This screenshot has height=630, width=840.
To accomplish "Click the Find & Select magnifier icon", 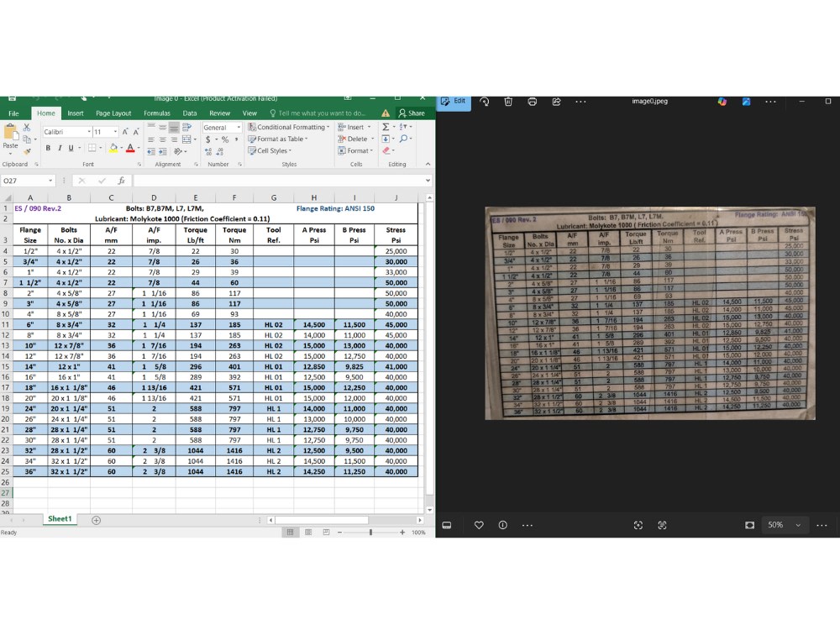I will (x=403, y=139).
